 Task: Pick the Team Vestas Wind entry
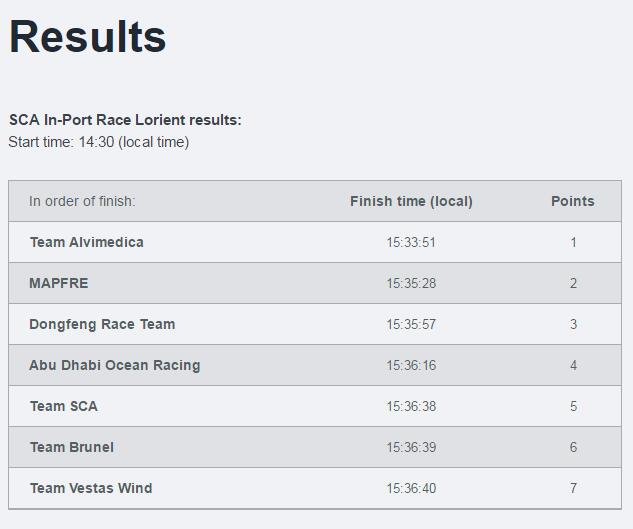click(x=91, y=488)
